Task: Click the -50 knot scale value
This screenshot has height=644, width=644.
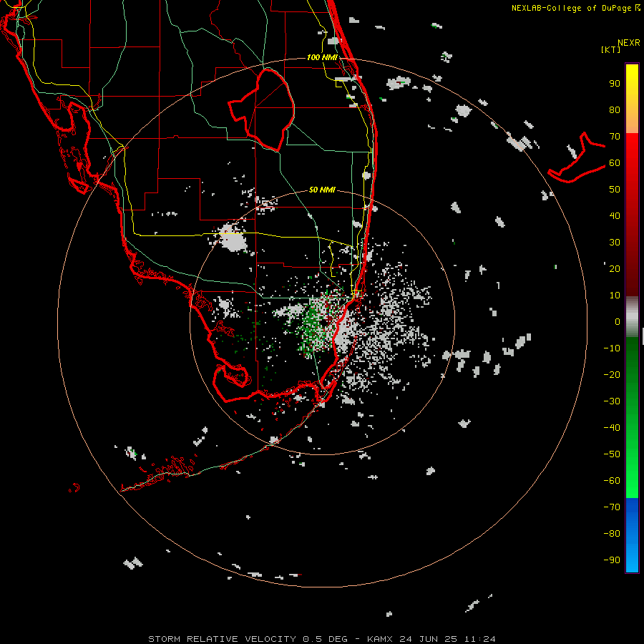Action: point(612,454)
